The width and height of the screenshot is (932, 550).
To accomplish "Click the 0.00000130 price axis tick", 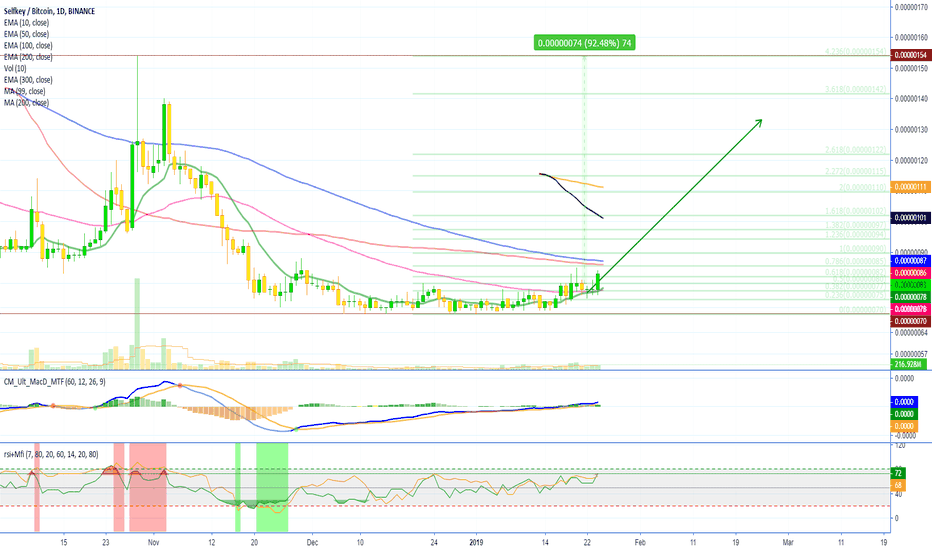I will click(x=912, y=130).
